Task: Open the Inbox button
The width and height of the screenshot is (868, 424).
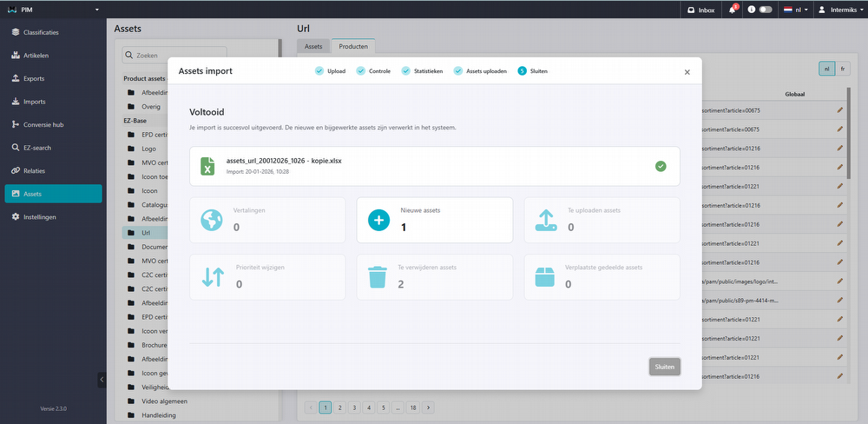Action: [x=700, y=10]
